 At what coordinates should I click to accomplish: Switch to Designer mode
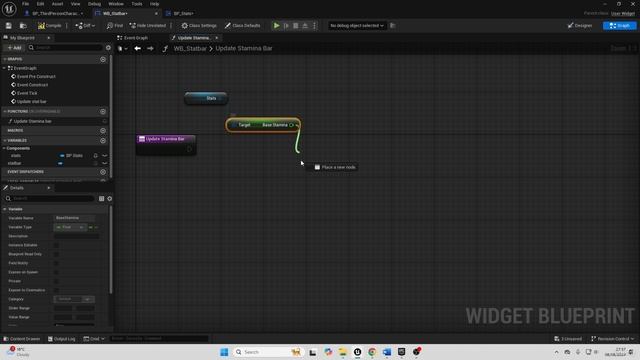[580, 26]
